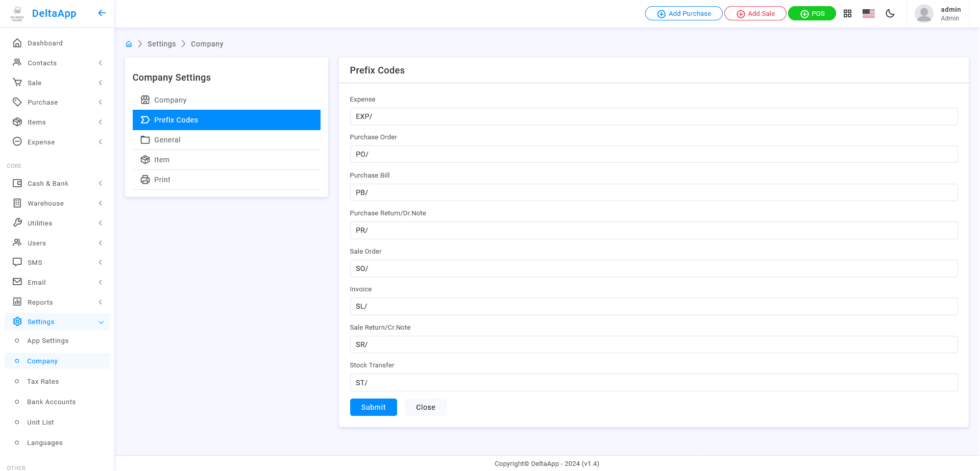The image size is (980, 471).
Task: Click the Sale cart icon
Action: pyautogui.click(x=17, y=82)
